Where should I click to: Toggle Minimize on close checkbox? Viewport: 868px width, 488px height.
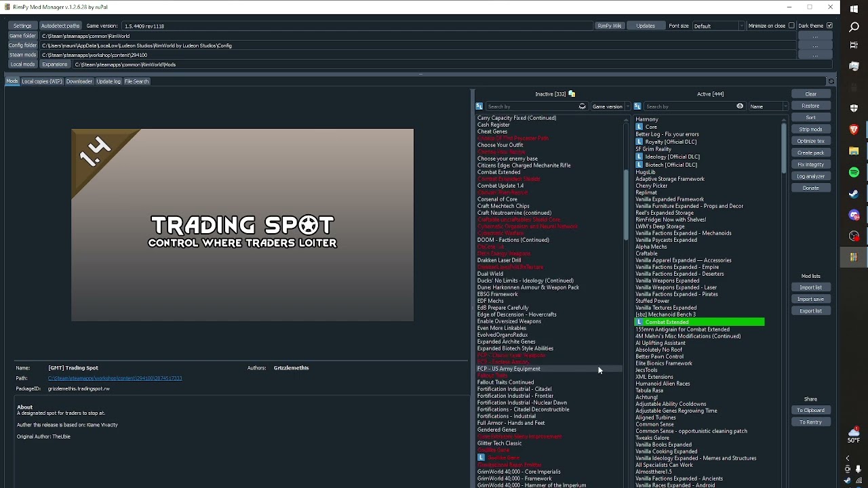pyautogui.click(x=791, y=26)
